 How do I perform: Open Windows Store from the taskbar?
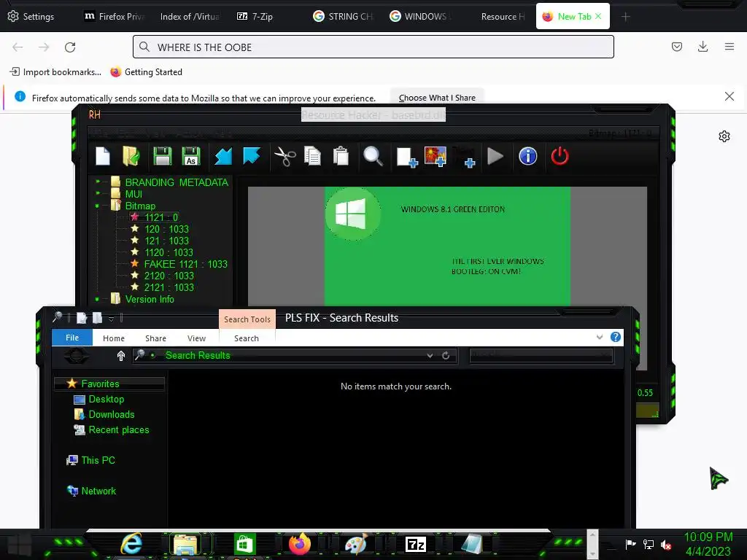pos(245,544)
